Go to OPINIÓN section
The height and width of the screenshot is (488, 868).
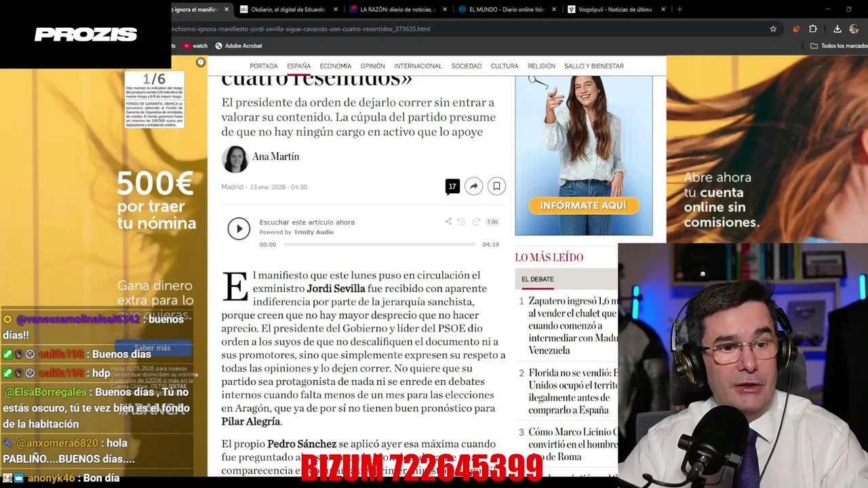pos(372,66)
